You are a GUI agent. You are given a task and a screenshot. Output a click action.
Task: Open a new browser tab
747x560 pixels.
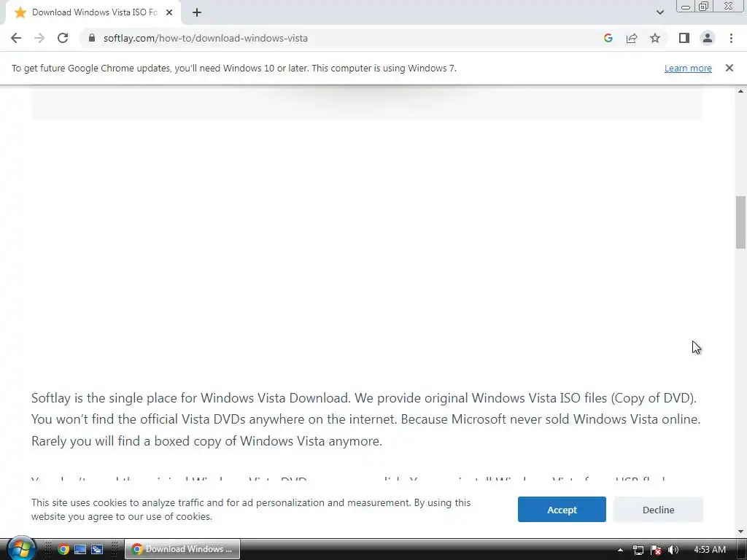pyautogui.click(x=197, y=12)
